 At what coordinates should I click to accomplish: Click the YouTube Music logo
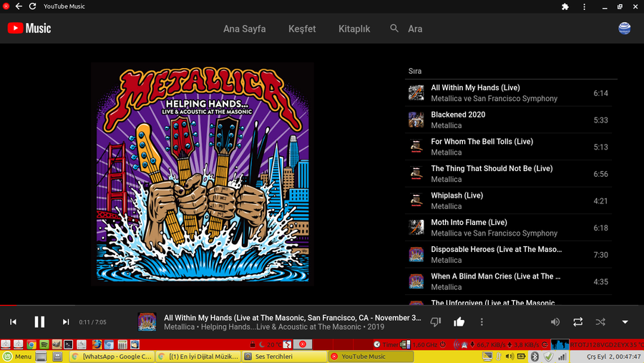pyautogui.click(x=29, y=29)
